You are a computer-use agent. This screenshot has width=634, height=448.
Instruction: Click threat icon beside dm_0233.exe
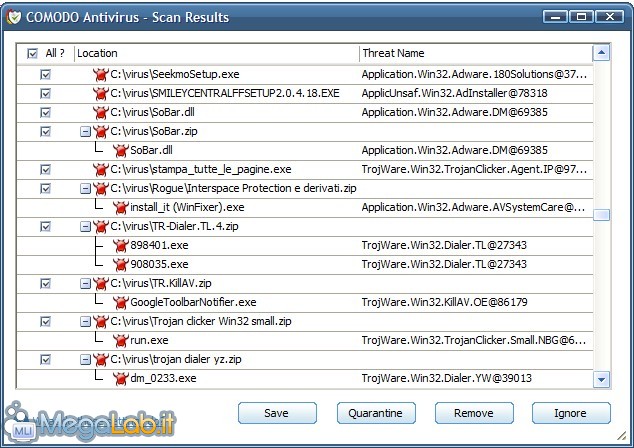[x=120, y=378]
